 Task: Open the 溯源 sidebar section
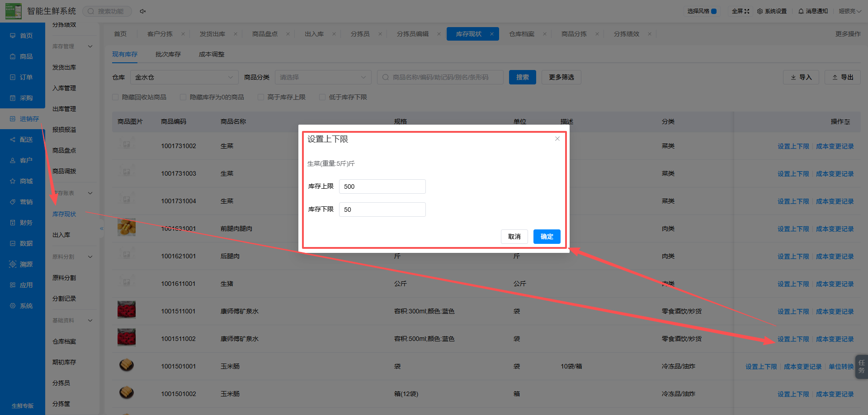pos(22,264)
